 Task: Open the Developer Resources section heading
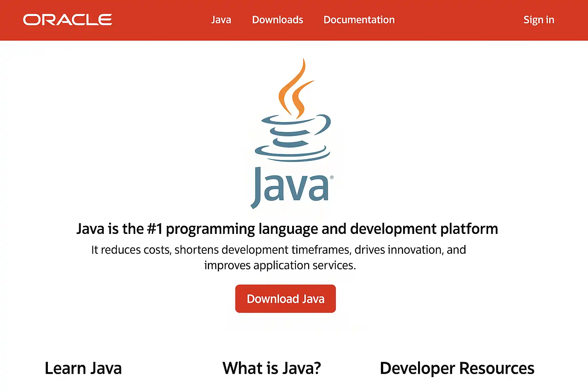coord(457,368)
